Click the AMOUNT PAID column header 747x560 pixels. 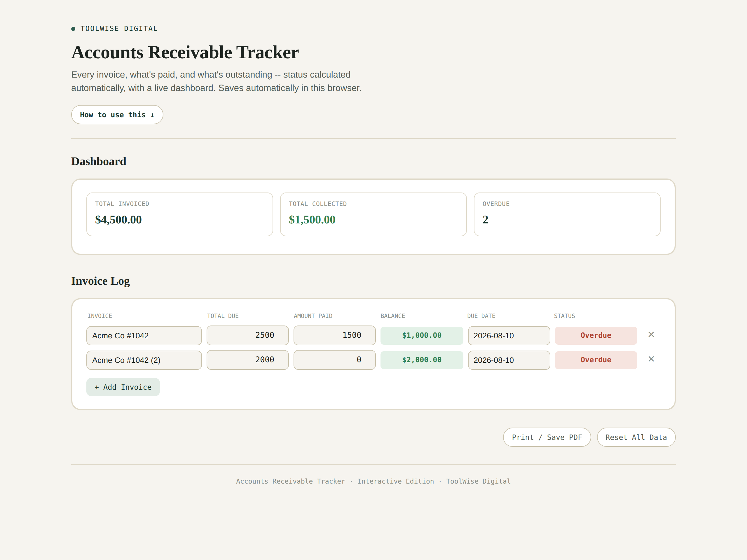click(x=313, y=316)
